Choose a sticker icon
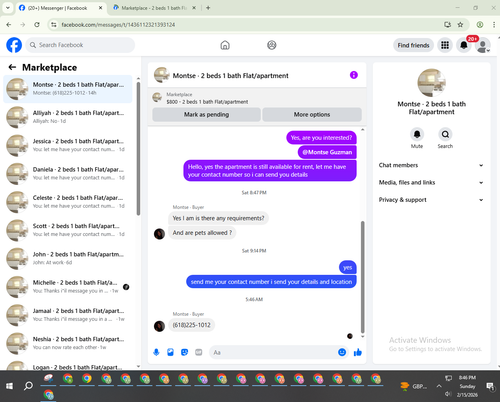 [184, 352]
